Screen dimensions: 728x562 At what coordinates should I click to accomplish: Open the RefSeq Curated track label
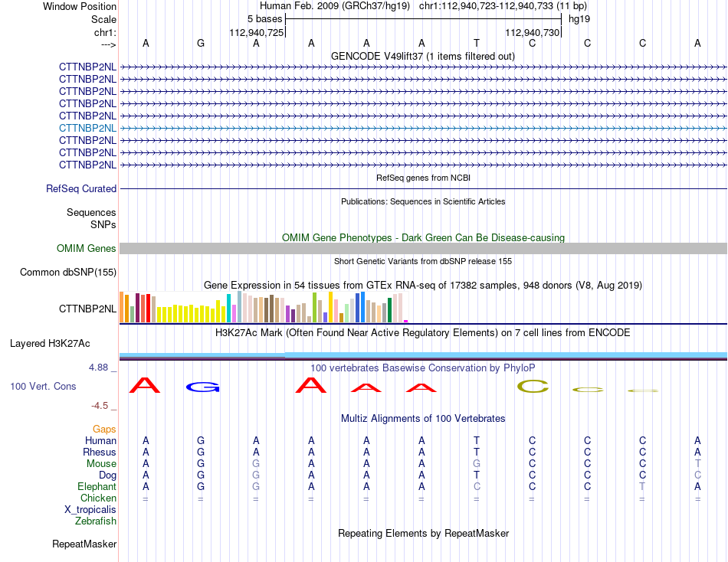(80, 189)
